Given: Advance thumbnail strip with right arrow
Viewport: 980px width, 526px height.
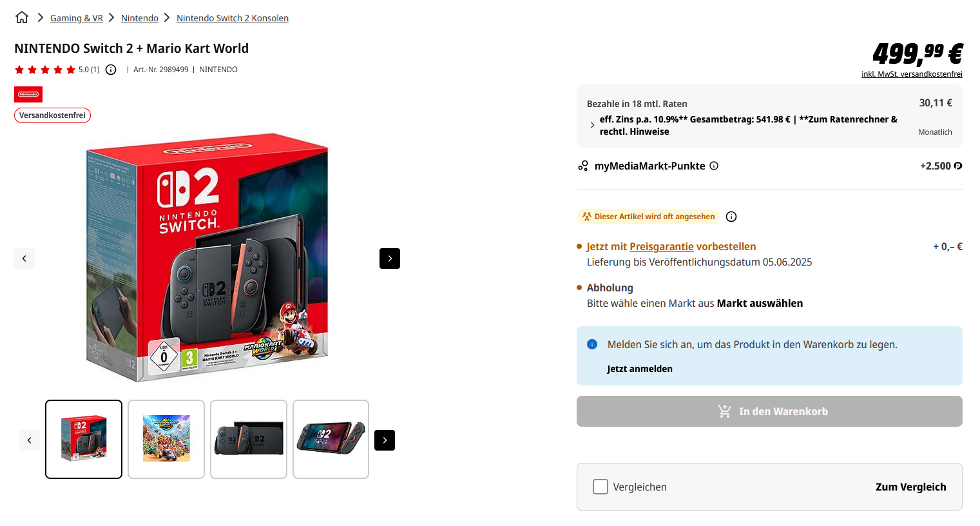Looking at the screenshot, I should coord(385,440).
